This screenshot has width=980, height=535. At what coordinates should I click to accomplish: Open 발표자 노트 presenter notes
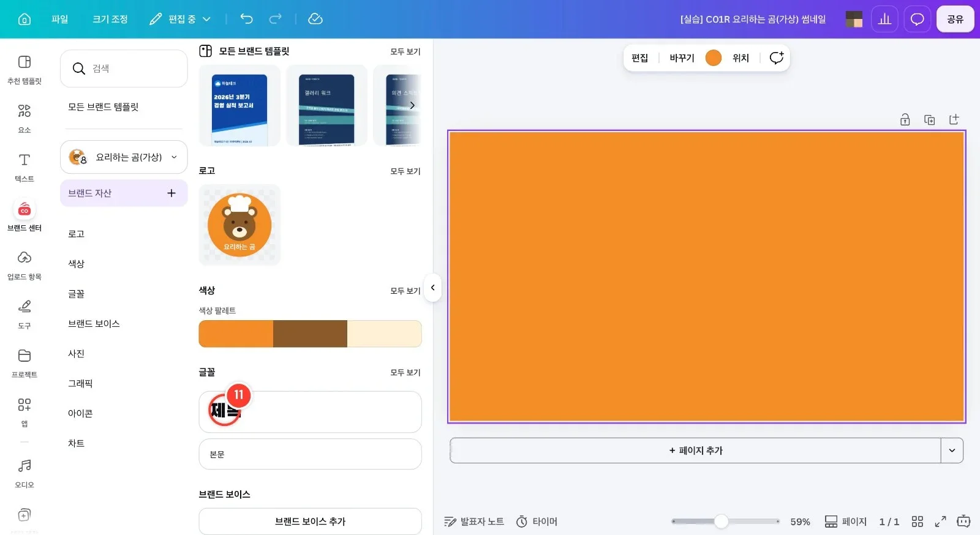474,522
